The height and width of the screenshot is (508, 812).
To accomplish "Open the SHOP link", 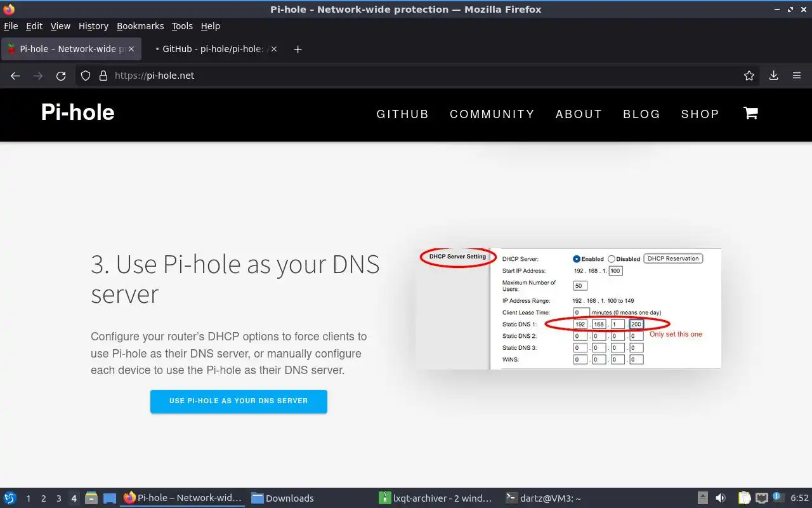I will coord(700,114).
